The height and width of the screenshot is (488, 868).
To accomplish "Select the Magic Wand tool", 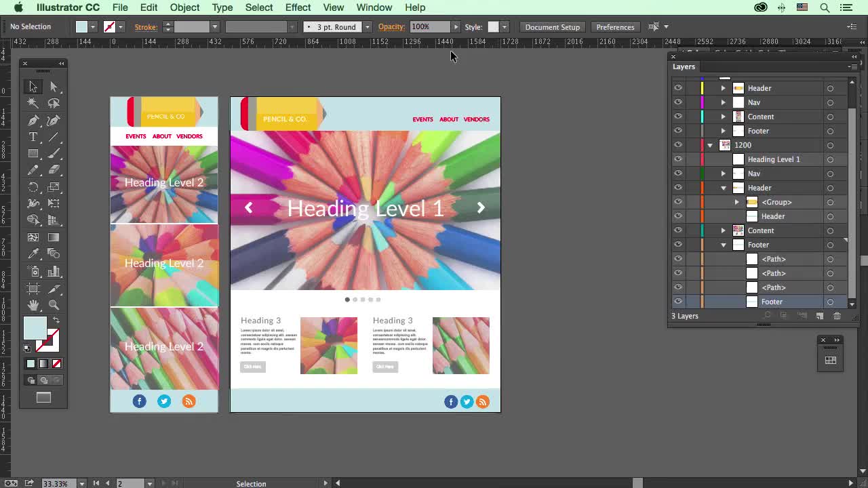I will click(33, 102).
